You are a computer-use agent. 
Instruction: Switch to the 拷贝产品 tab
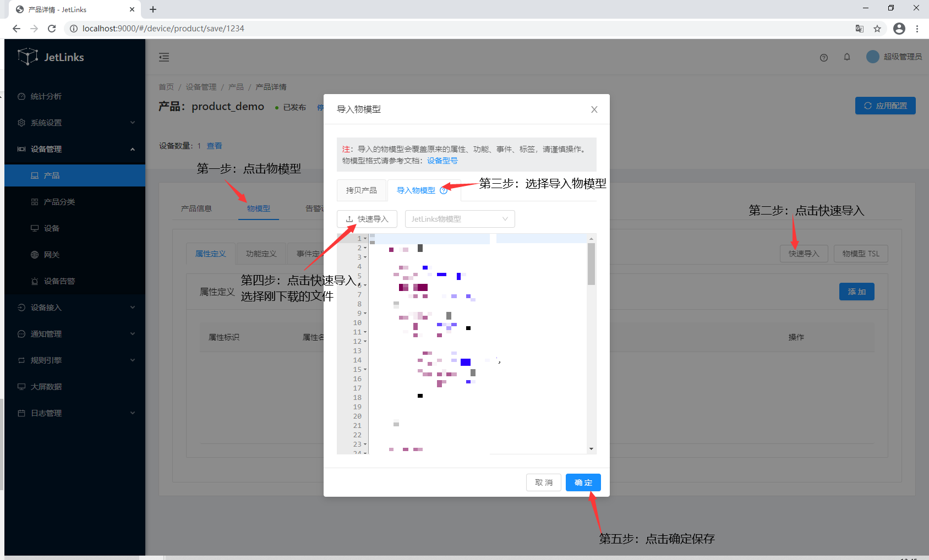pos(362,190)
